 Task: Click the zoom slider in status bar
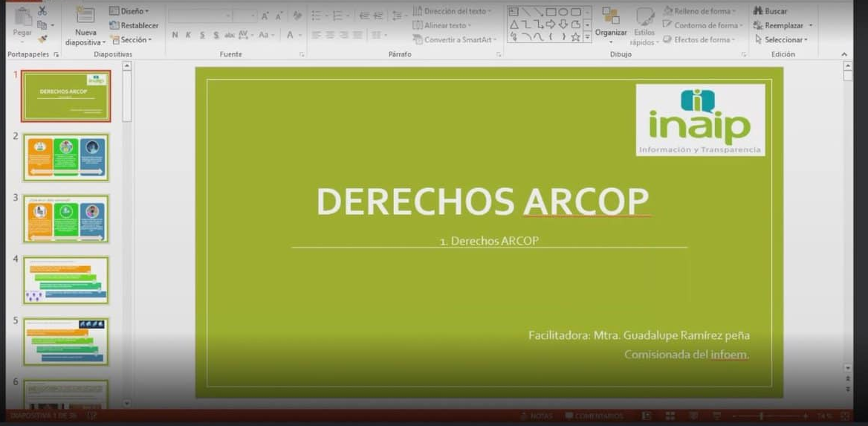click(760, 416)
